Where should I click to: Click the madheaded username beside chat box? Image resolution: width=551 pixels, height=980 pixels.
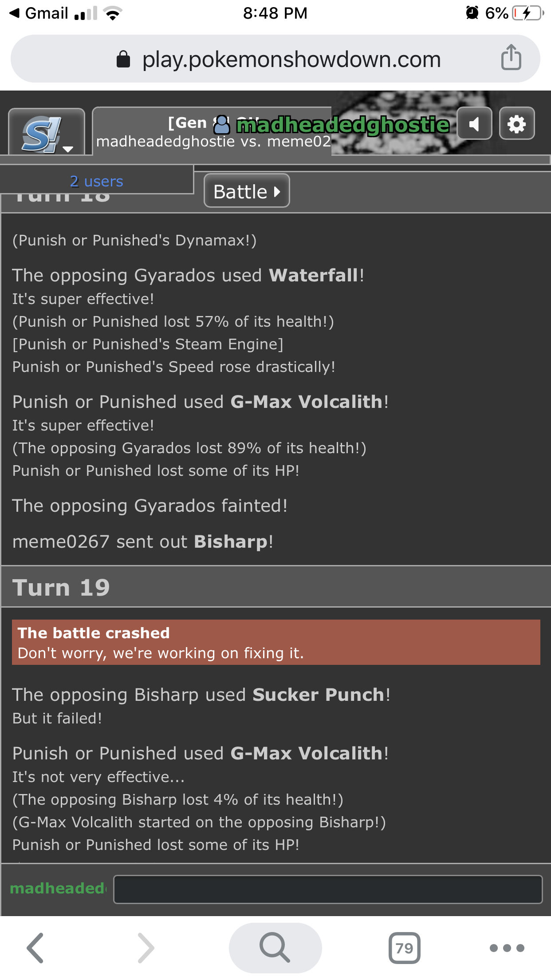(x=58, y=889)
